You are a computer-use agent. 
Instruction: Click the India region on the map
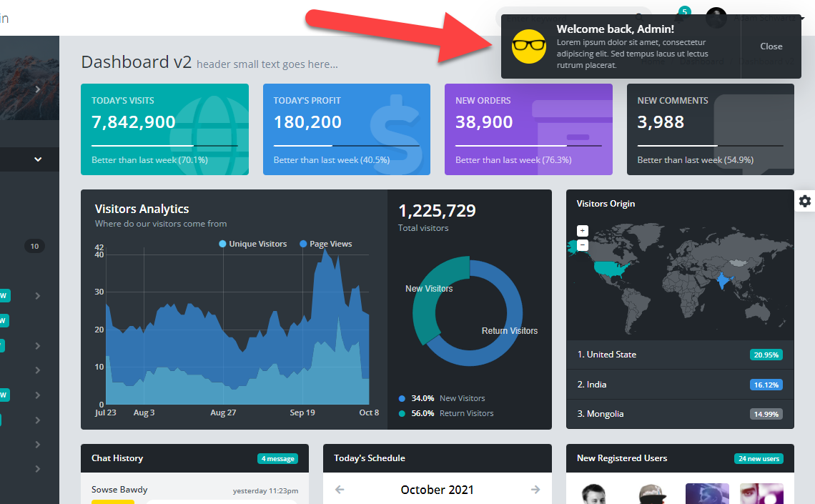coord(723,281)
